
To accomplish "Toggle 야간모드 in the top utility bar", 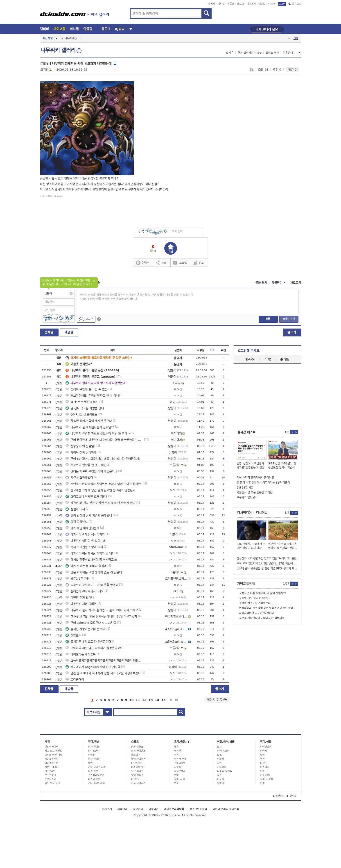I will pos(295,4).
